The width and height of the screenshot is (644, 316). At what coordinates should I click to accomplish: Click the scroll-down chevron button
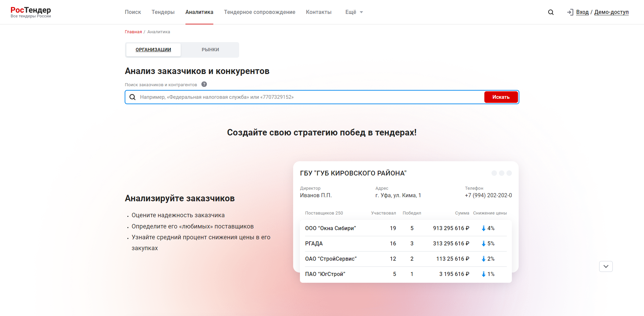click(x=606, y=266)
